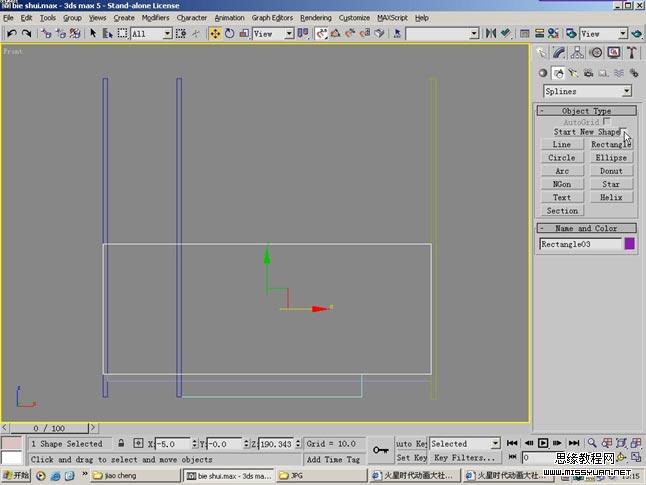
Task: Click the Line spline button
Action: [x=562, y=145]
